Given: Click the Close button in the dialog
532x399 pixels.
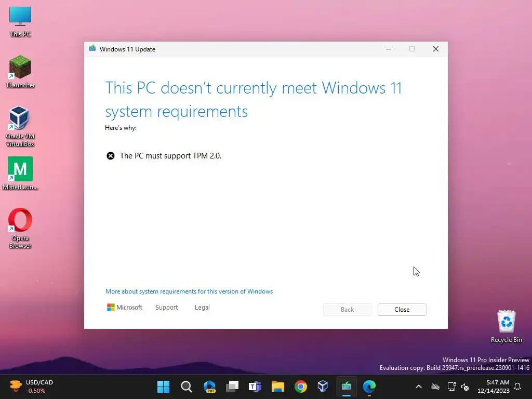Looking at the screenshot, I should [x=402, y=310].
